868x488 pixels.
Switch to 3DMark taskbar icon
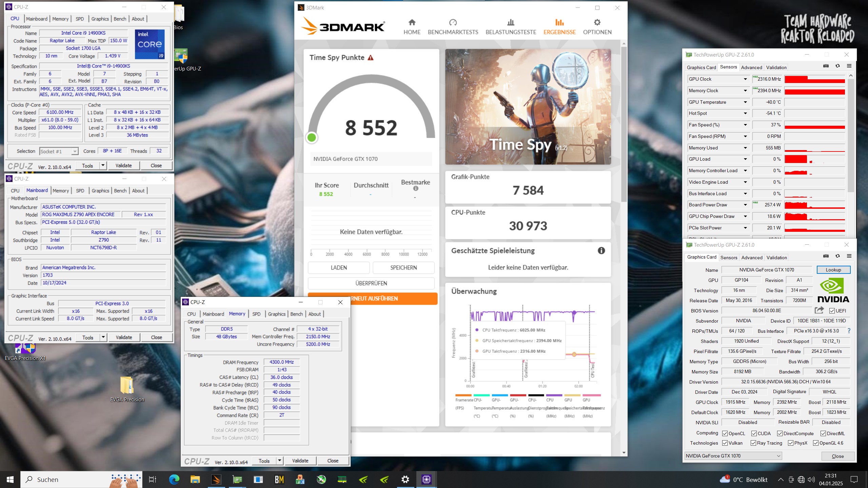click(x=216, y=479)
